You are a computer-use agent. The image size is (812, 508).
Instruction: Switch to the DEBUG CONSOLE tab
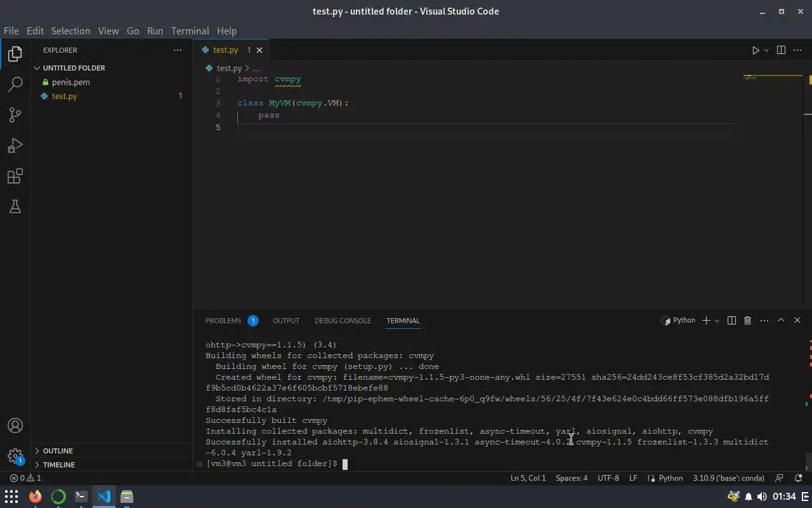pos(343,321)
